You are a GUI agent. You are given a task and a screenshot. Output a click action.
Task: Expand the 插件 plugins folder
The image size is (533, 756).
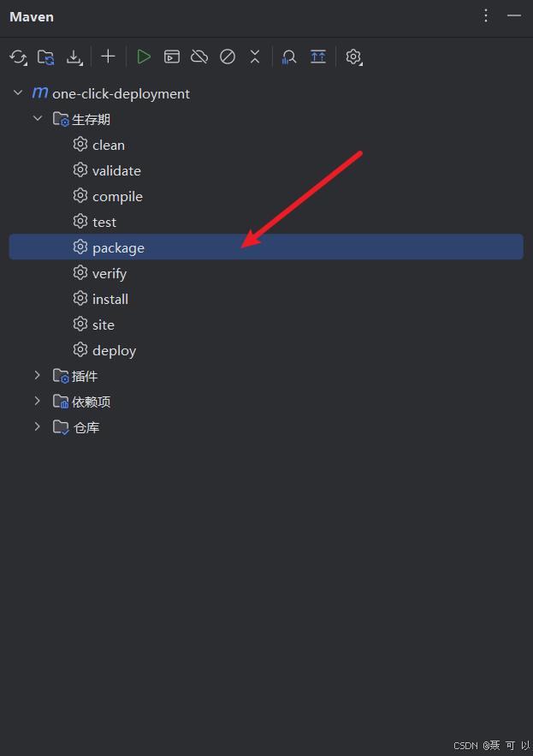click(38, 375)
